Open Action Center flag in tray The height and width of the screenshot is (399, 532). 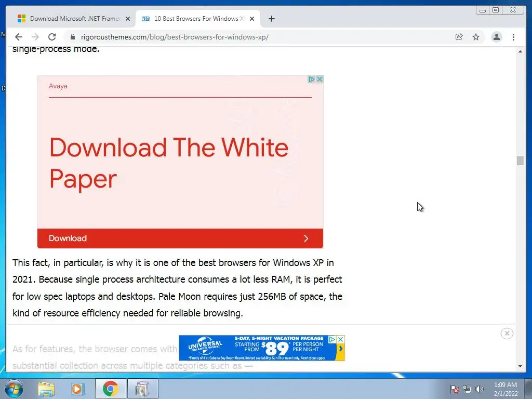[x=455, y=389]
